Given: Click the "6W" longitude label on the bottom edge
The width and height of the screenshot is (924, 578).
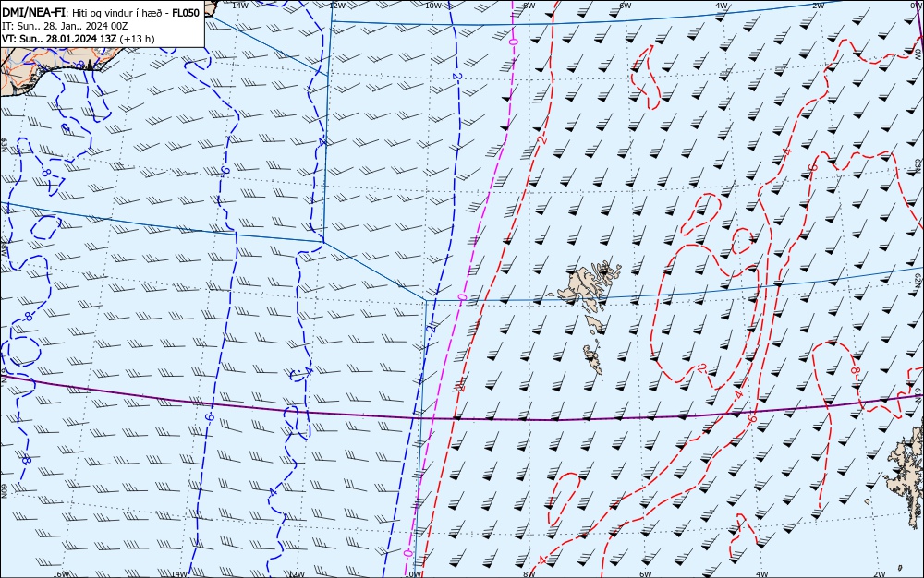Looking at the screenshot, I should point(646,574).
